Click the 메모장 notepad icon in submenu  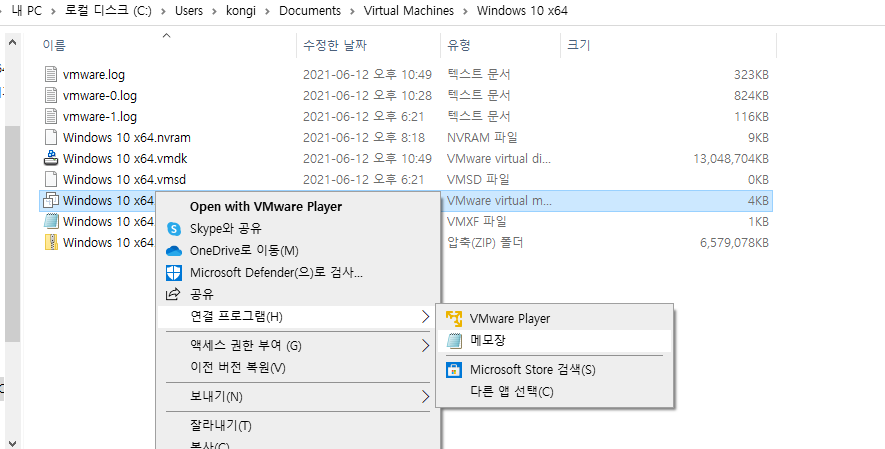point(454,340)
